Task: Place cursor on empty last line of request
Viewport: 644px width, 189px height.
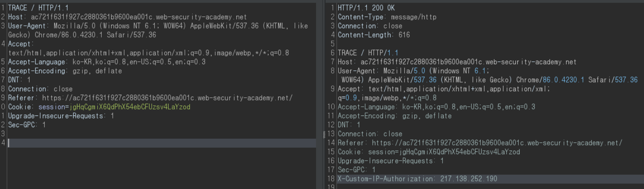Action: click(x=152, y=143)
